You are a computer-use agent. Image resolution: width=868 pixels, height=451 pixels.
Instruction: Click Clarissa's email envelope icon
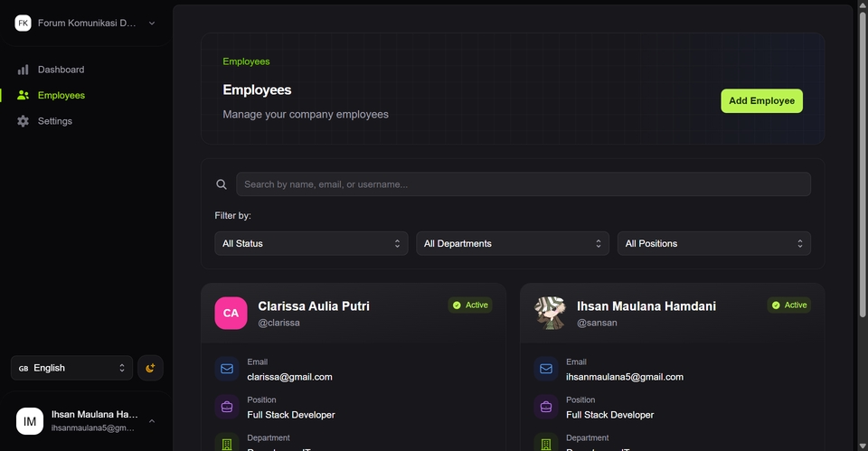tap(227, 369)
